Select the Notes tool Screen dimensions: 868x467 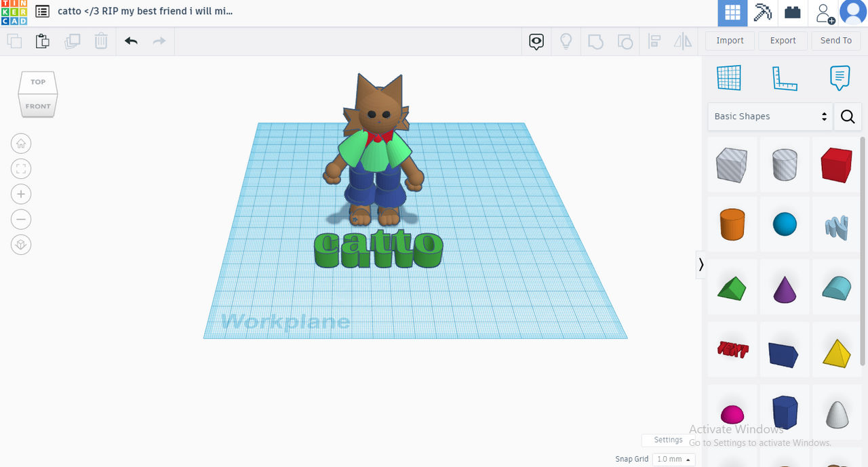point(840,78)
